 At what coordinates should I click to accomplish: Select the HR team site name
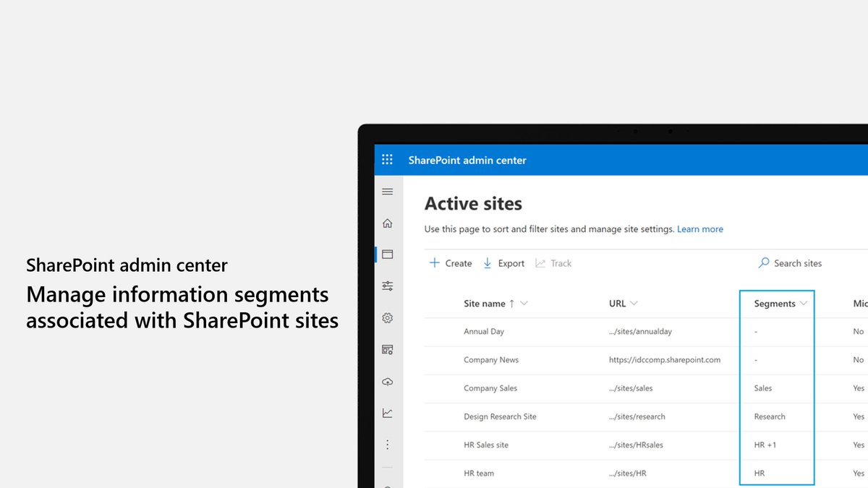pyautogui.click(x=479, y=474)
